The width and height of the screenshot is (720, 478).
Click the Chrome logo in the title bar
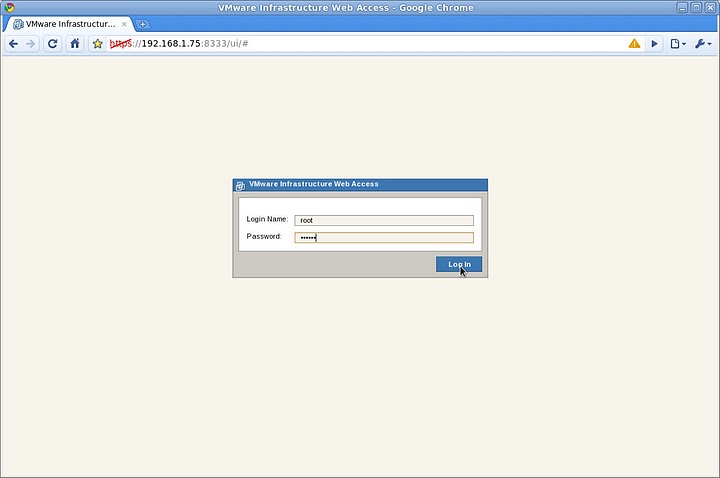[x=9, y=7]
